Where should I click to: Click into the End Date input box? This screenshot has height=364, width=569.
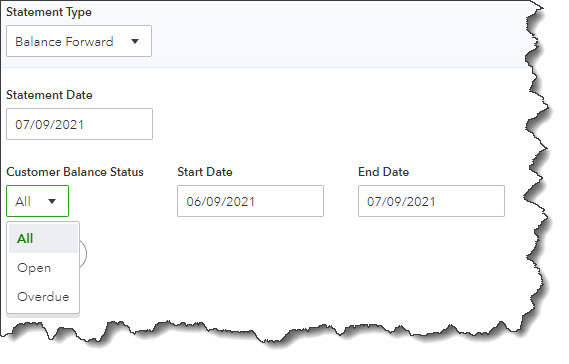click(431, 201)
